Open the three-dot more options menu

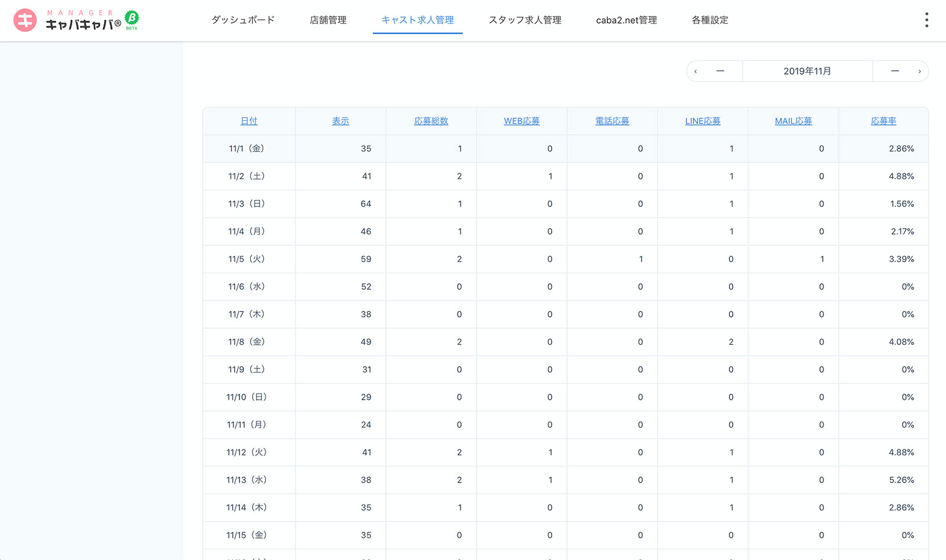(926, 20)
